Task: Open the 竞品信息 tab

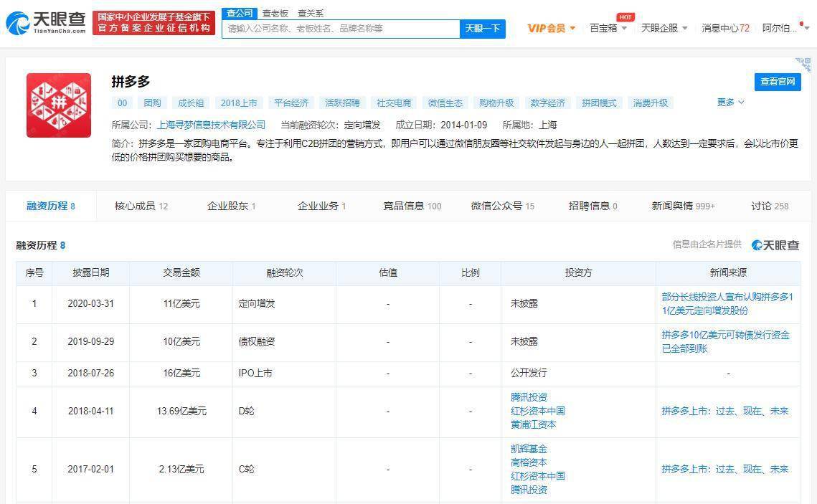Action: tap(412, 206)
